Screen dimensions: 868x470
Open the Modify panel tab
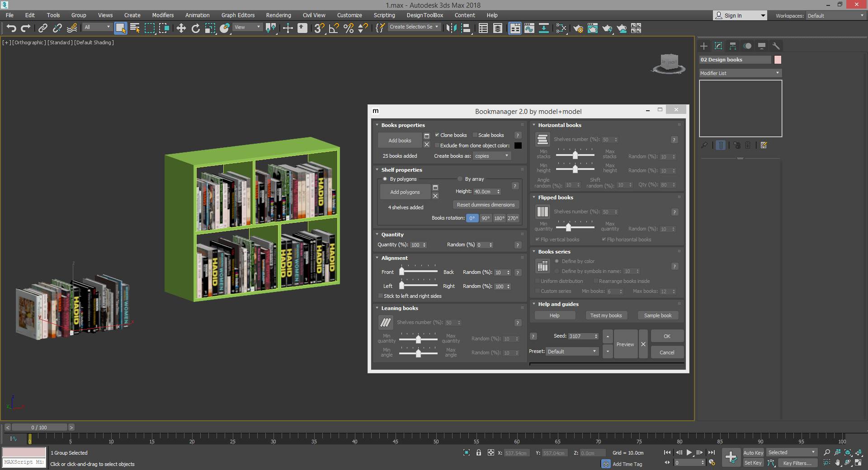(718, 46)
